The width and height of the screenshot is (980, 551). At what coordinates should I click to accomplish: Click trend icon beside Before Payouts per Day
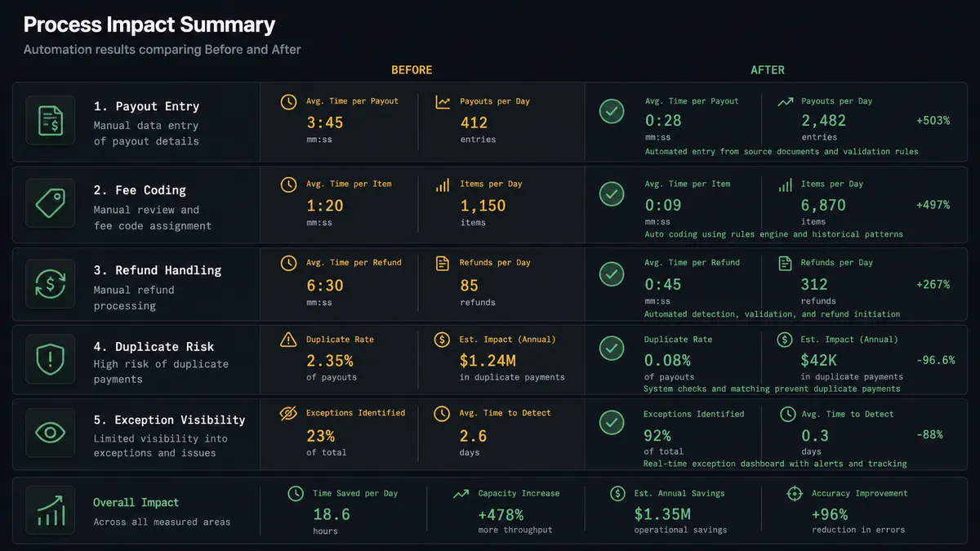443,102
